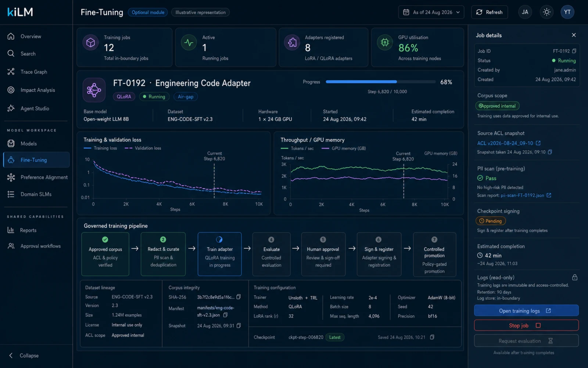Screen dimensions: 588x368
Task: Collapse the left sidebar
Action: pyautogui.click(x=24, y=355)
